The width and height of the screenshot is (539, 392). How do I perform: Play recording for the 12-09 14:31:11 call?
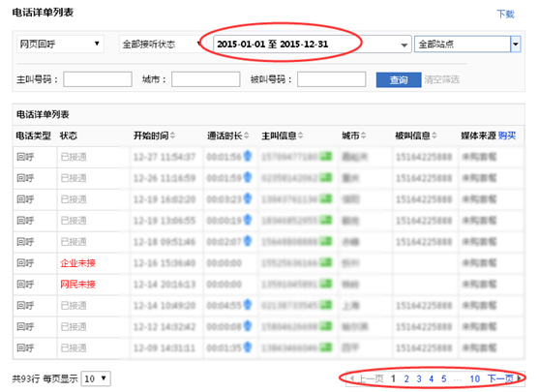click(x=248, y=347)
